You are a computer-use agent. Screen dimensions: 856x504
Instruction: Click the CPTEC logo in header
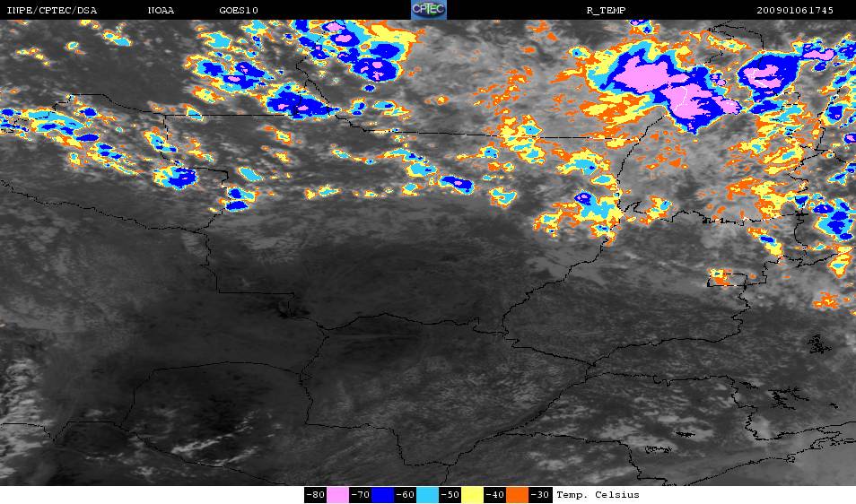point(429,10)
